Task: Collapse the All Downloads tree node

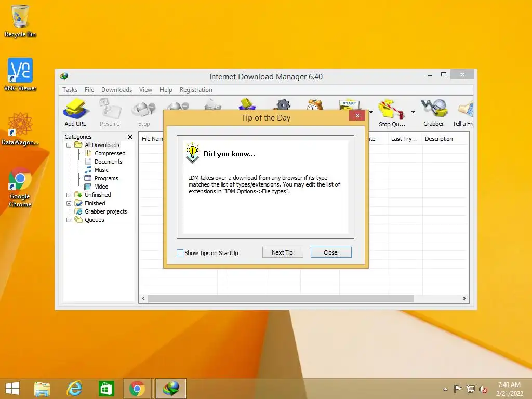Action: [x=69, y=145]
